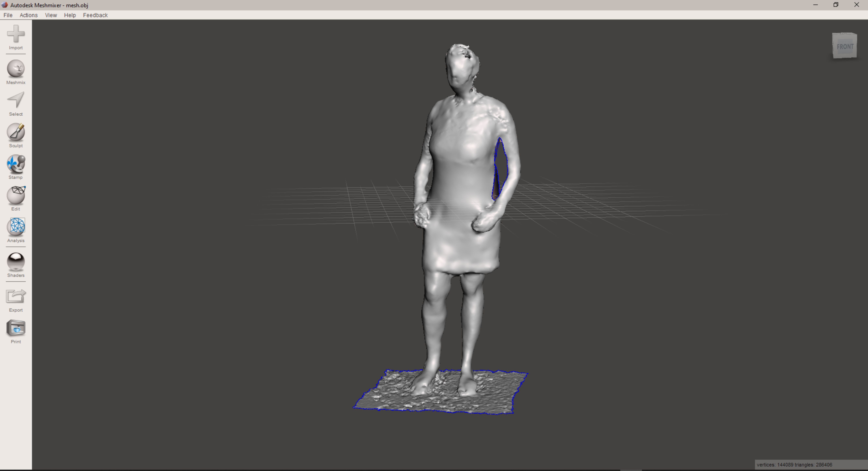Open the Sculpt brush tool
This screenshot has width=868, height=471.
pos(16,132)
